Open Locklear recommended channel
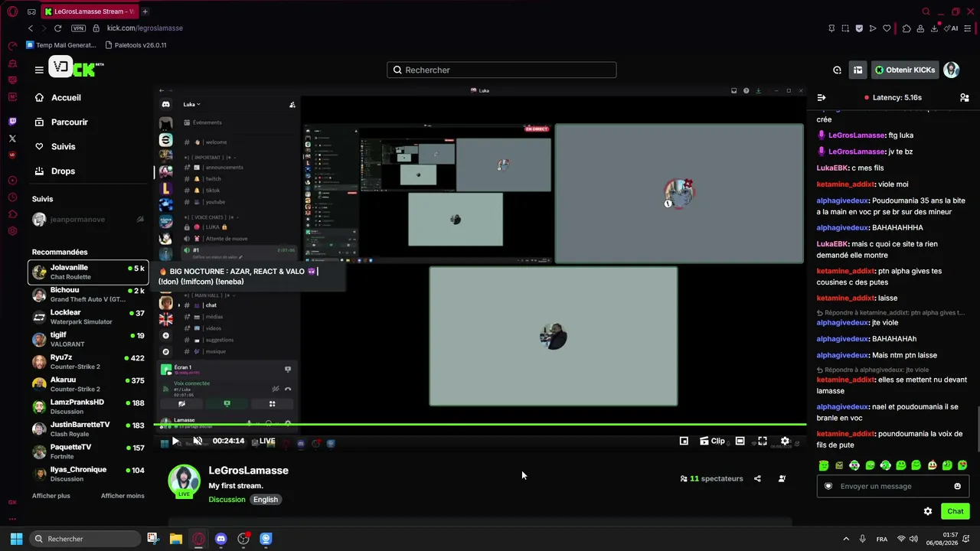 pos(88,317)
